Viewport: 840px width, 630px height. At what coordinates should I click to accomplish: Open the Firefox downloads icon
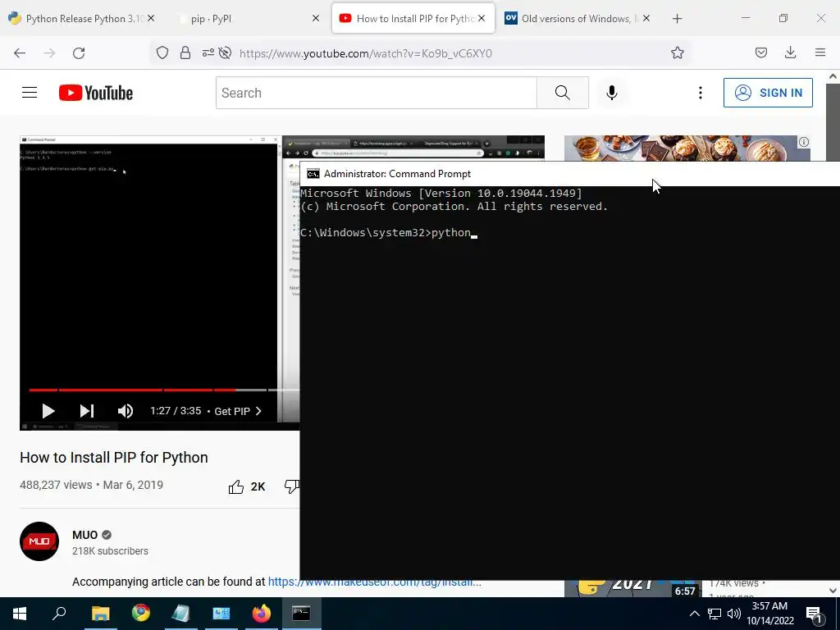coord(790,52)
